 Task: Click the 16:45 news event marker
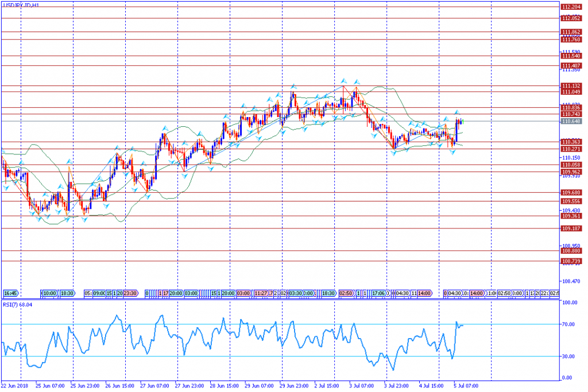[x=10, y=293]
